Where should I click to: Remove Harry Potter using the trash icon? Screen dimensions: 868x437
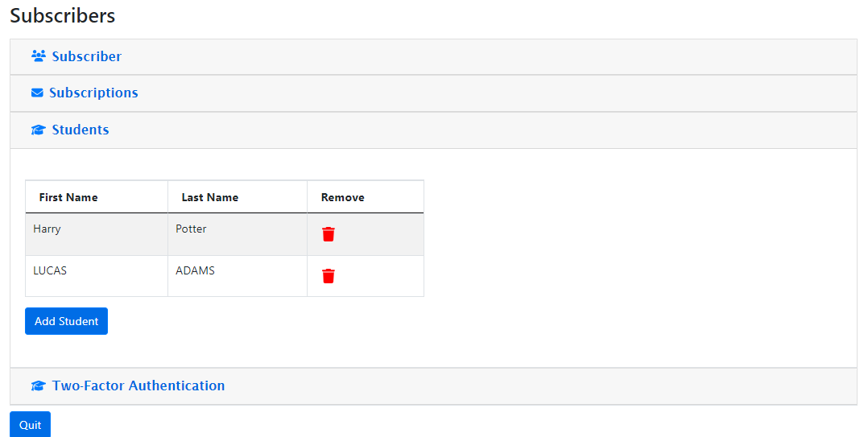click(329, 234)
